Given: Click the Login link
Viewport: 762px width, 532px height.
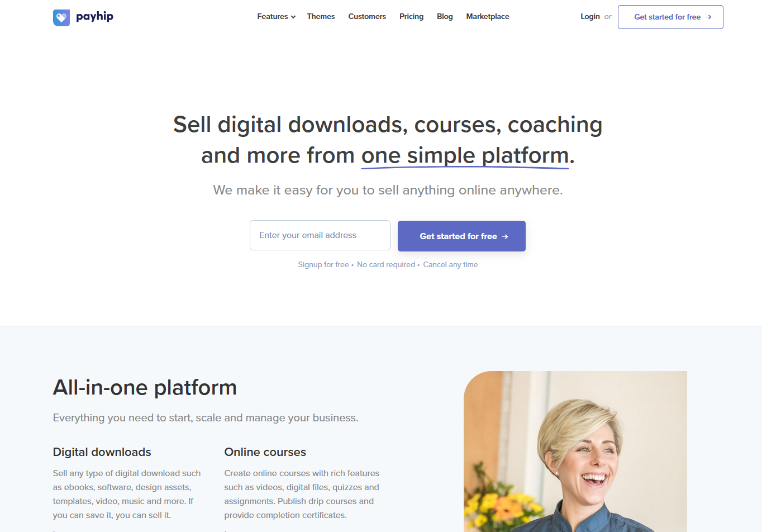Looking at the screenshot, I should pyautogui.click(x=590, y=17).
